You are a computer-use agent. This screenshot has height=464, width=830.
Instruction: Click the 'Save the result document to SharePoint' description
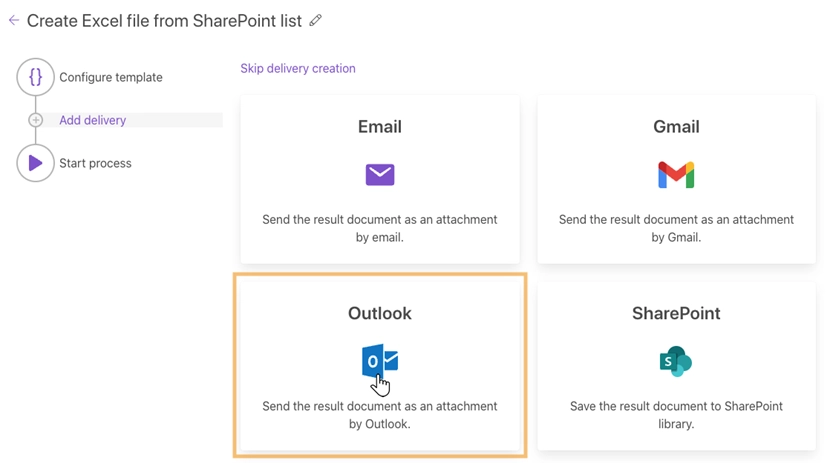coord(676,415)
